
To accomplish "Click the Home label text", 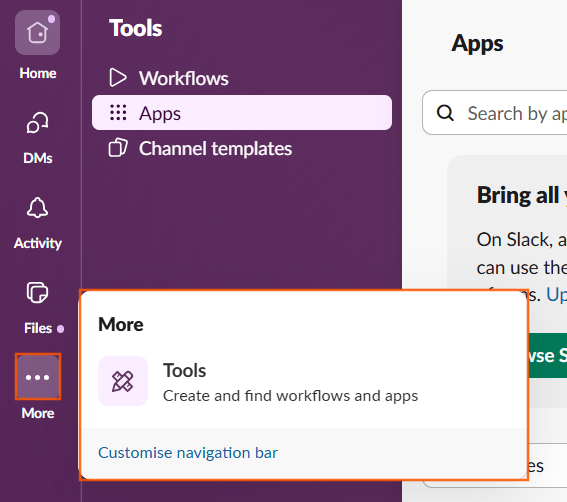I will [x=38, y=73].
